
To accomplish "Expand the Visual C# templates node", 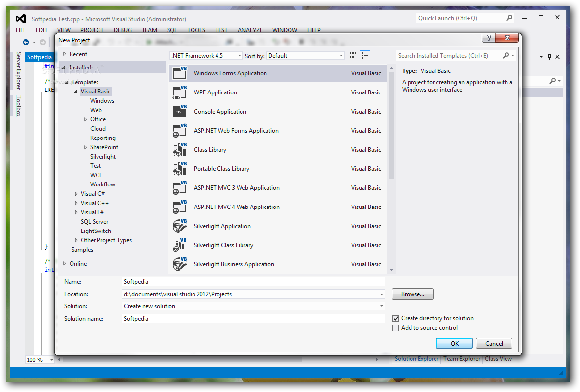I will [x=76, y=194].
